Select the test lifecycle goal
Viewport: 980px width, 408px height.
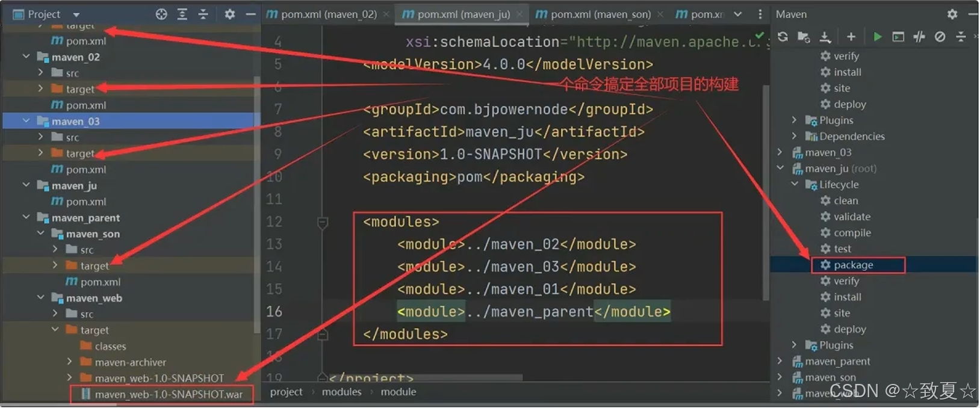pyautogui.click(x=836, y=249)
